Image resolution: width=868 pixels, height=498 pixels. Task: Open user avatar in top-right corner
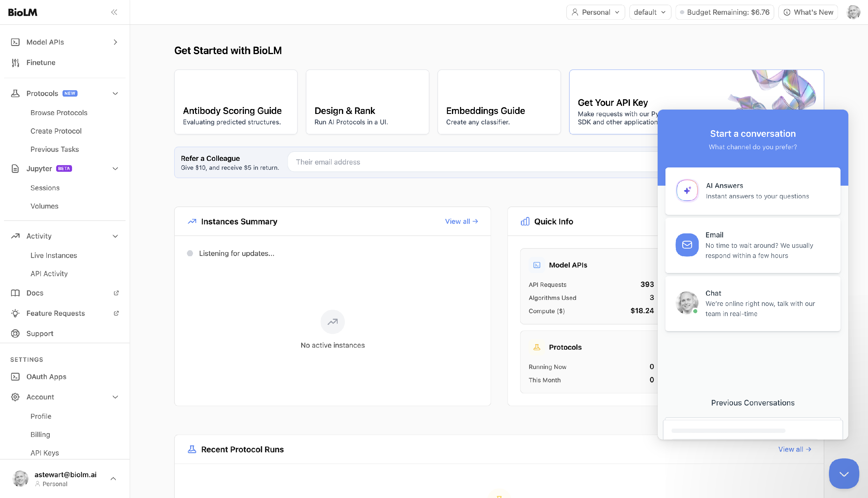853,12
